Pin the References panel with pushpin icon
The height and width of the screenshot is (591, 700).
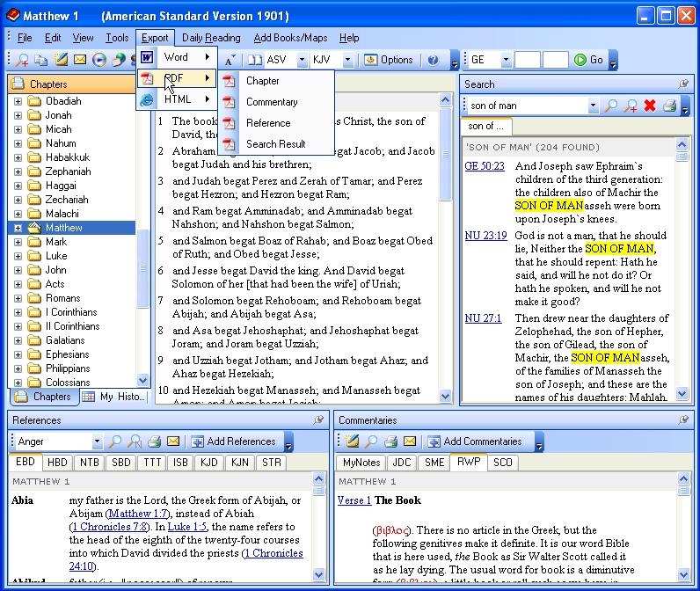(318, 420)
